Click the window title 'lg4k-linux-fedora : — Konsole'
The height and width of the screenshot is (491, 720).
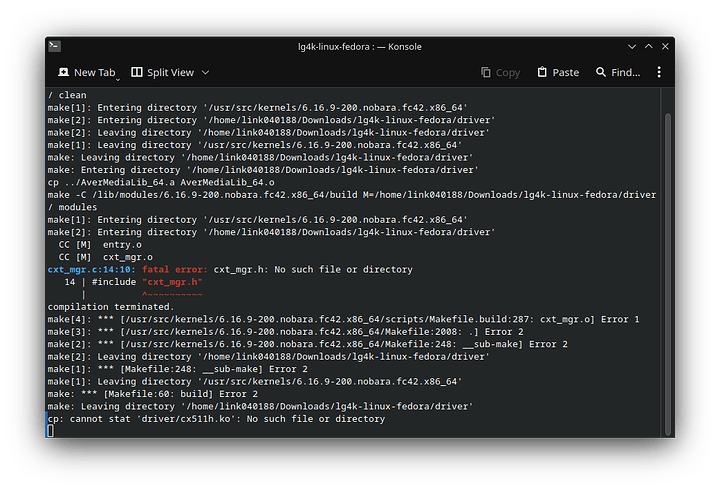360,47
